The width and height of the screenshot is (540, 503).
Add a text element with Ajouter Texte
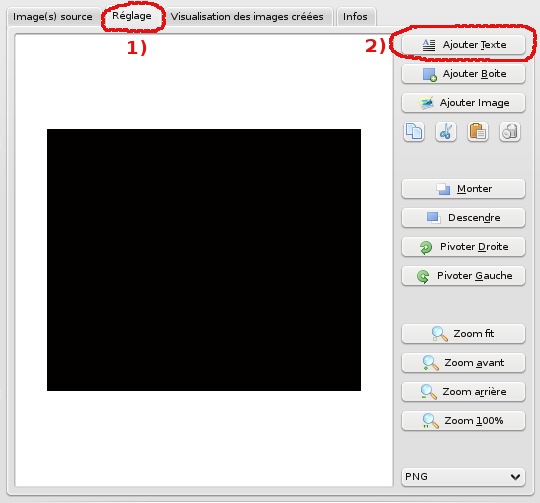click(463, 45)
